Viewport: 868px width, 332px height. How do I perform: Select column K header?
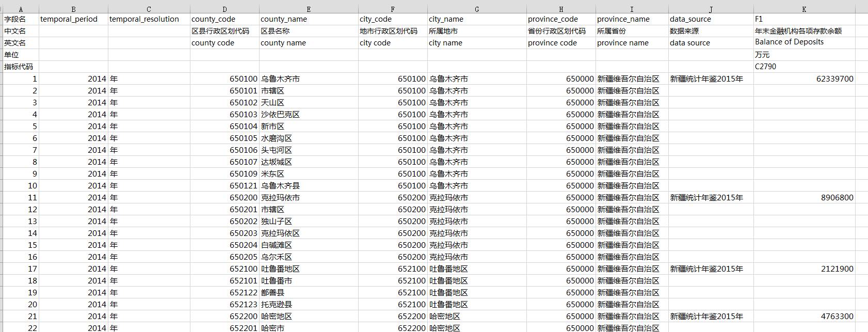click(804, 9)
